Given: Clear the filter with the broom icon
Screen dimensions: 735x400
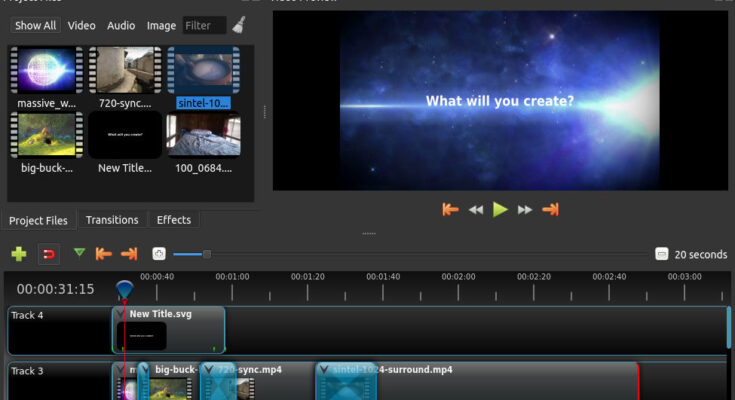Looking at the screenshot, I should [x=239, y=25].
